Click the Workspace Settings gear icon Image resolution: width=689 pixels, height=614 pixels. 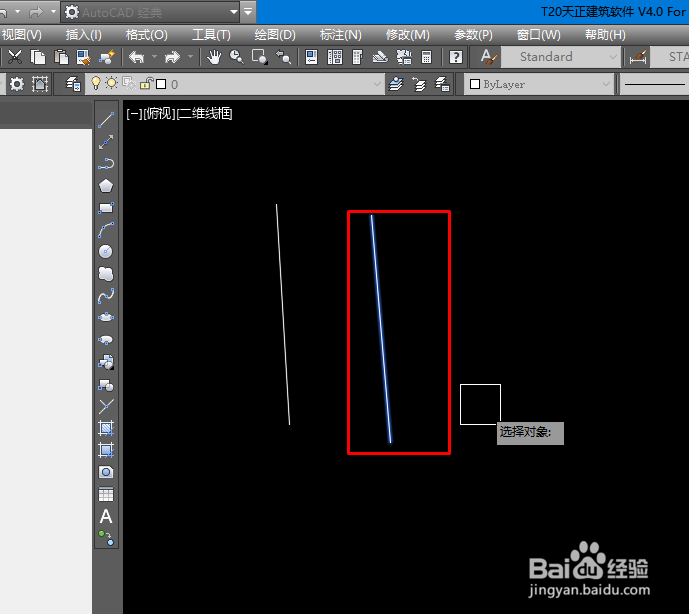coord(17,84)
